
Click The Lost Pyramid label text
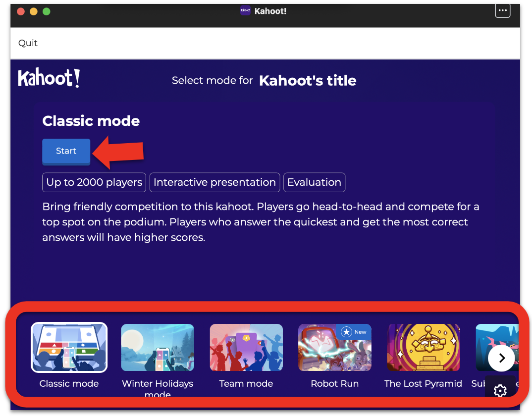423,384
